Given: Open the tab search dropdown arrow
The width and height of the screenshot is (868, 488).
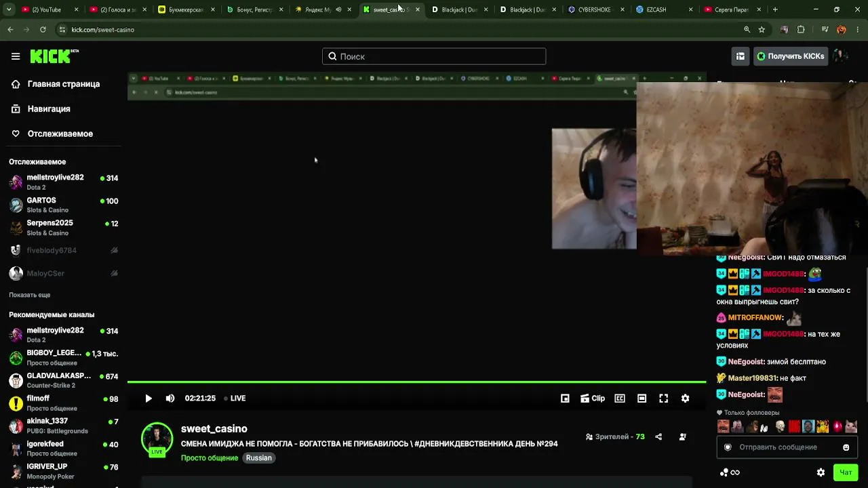Looking at the screenshot, I should (9, 9).
